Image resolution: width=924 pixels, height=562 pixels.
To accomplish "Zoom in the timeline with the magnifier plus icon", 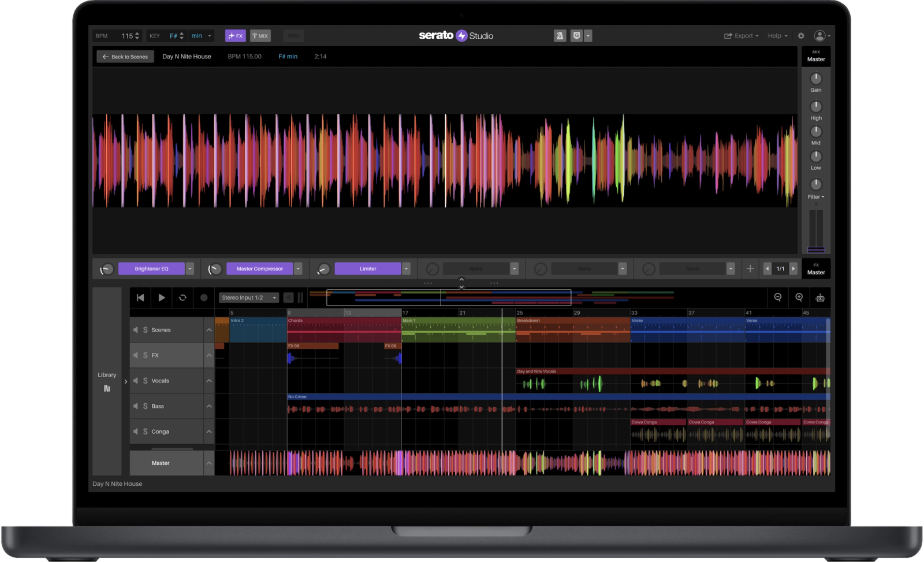I will (799, 297).
